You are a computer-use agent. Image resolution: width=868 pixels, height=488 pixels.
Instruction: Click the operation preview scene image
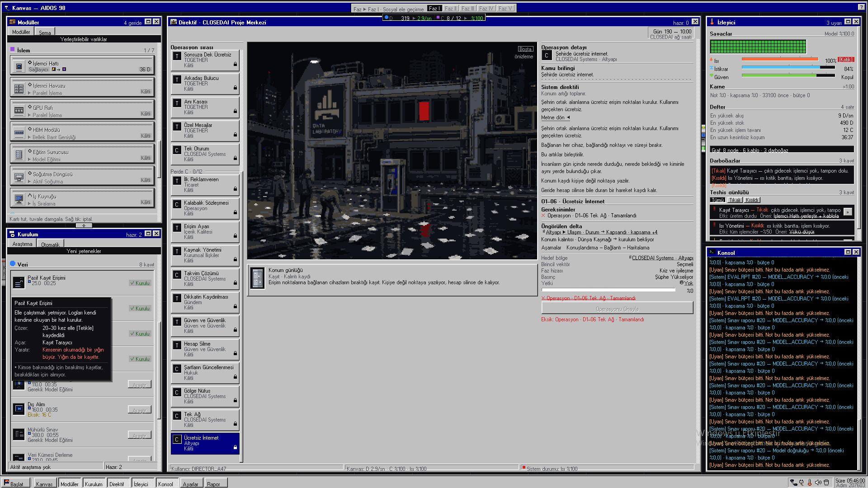pos(392,151)
